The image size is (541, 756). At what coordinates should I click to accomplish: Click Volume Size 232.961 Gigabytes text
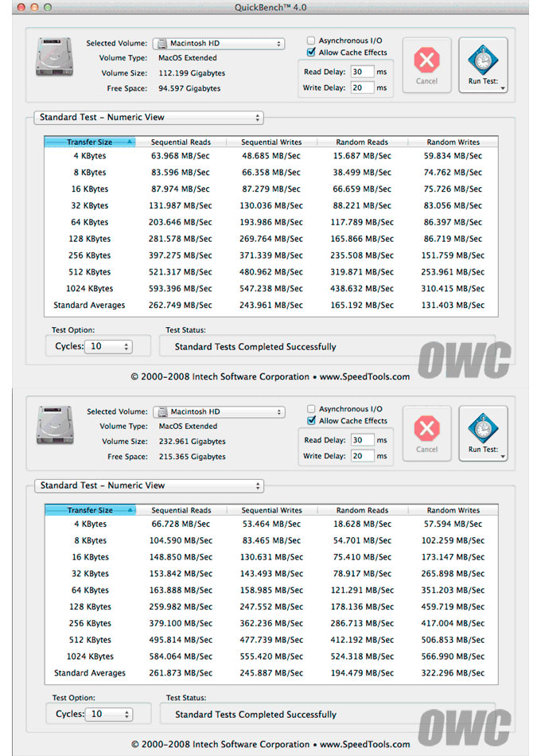pos(193,441)
